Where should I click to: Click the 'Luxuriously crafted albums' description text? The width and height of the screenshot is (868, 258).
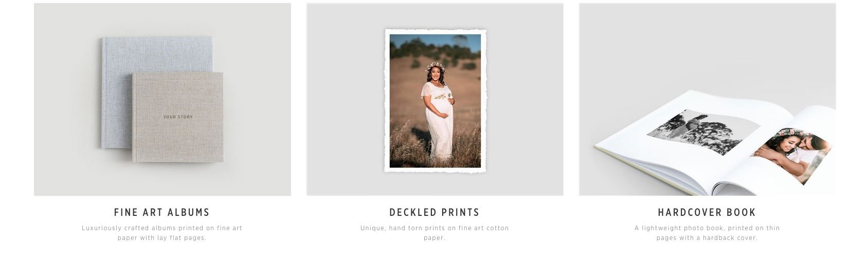coord(162,233)
